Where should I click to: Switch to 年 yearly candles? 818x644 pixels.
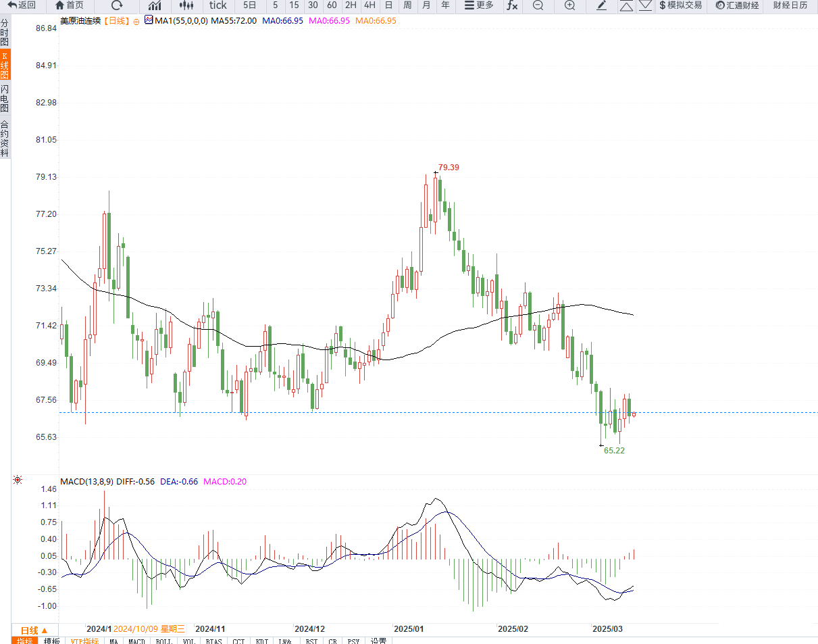tap(445, 5)
